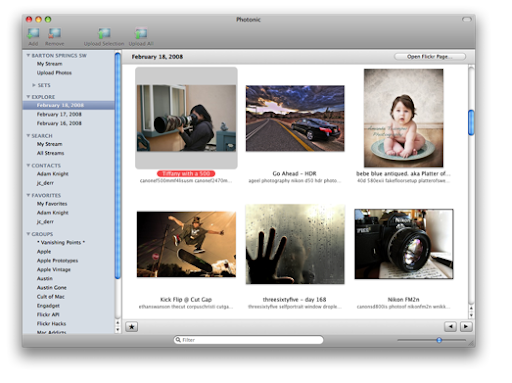The image size is (512, 383).
Task: Select My Favorites in sidebar
Action: pos(52,204)
